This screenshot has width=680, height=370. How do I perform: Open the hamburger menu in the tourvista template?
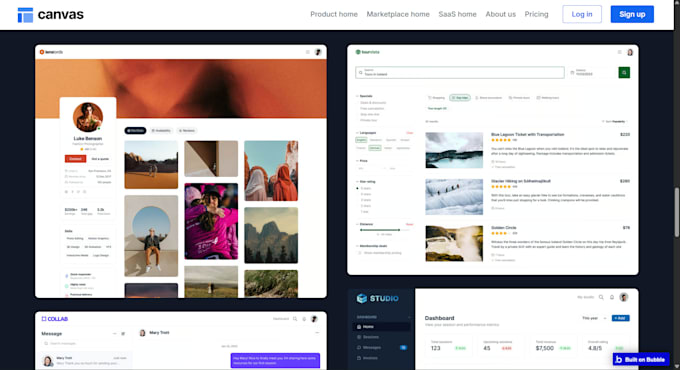click(619, 52)
